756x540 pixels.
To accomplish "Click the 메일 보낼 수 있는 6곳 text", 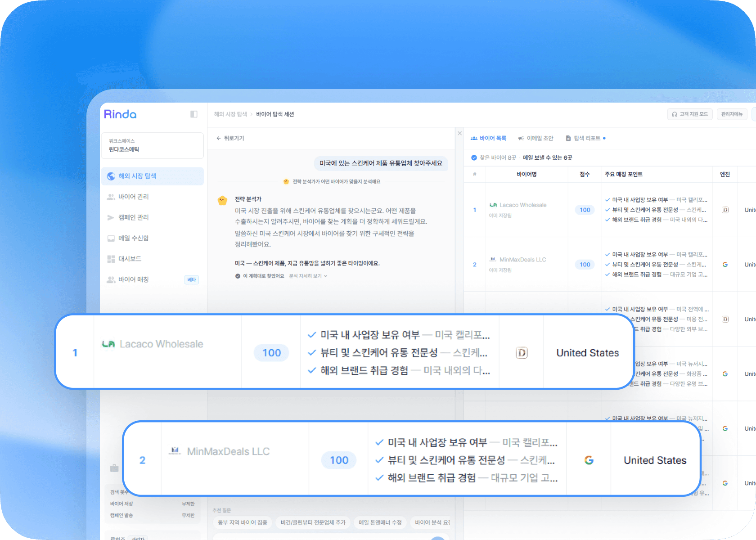I will (x=547, y=157).
